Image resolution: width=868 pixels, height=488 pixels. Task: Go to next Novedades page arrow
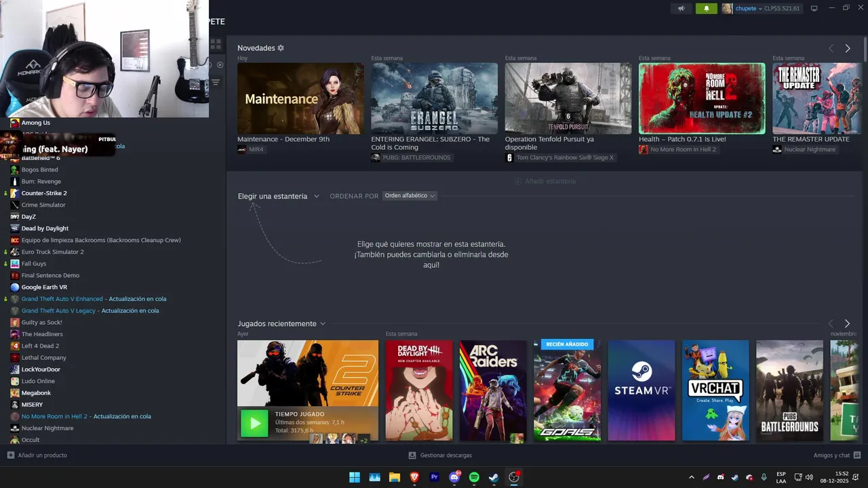click(848, 49)
